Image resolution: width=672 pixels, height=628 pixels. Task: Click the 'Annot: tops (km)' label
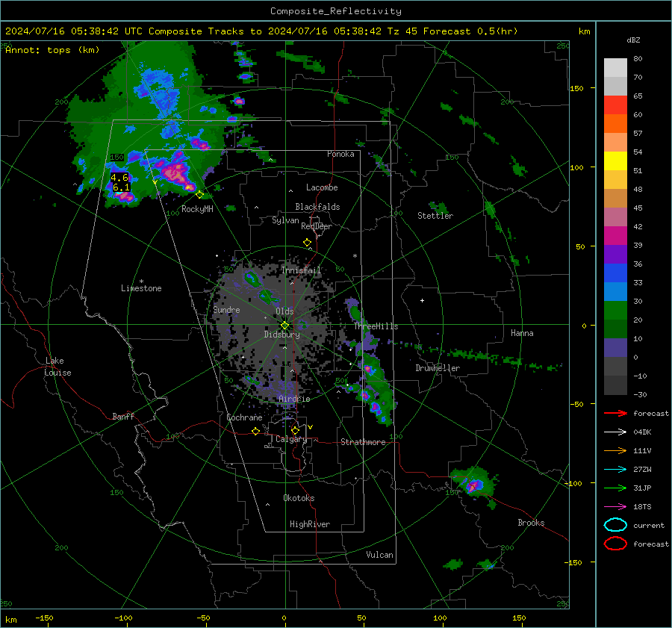click(52, 50)
